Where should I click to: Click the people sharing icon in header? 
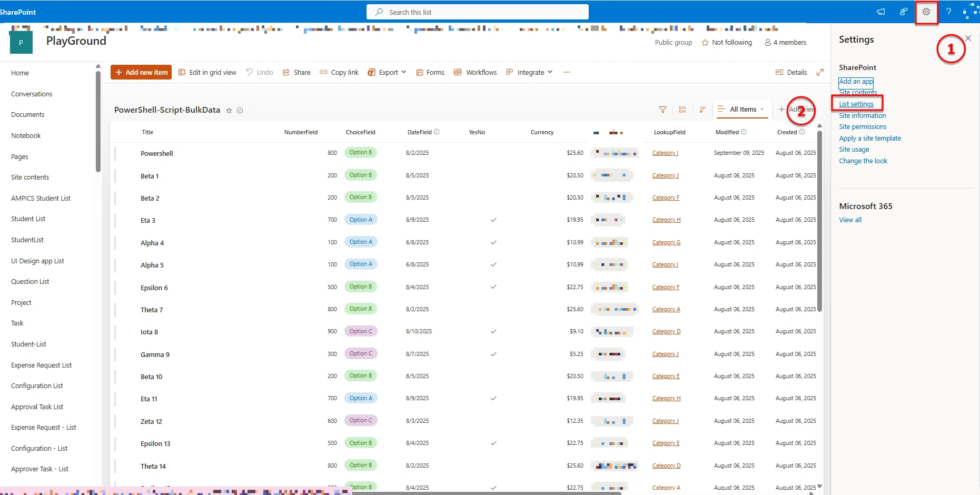tap(904, 12)
